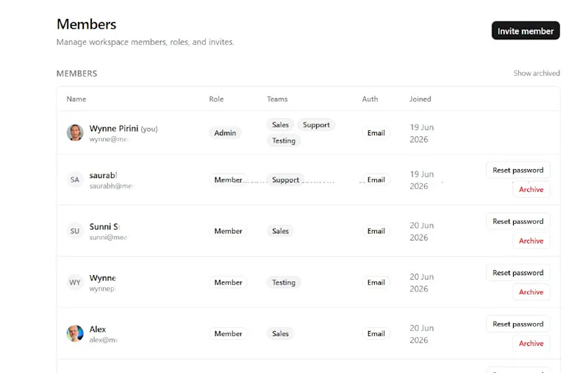The width and height of the screenshot is (588, 373).
Task: Click the Teams column header
Action: tap(277, 99)
